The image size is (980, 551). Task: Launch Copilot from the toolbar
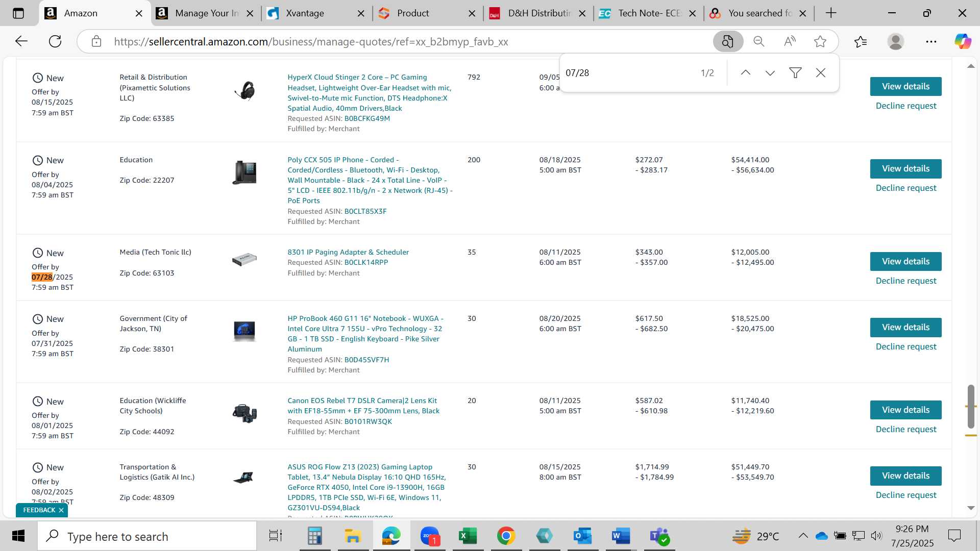pyautogui.click(x=963, y=41)
